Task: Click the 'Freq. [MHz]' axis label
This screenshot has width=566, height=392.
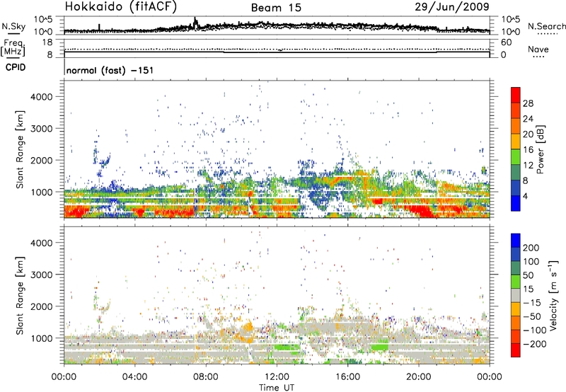Action: pyautogui.click(x=13, y=48)
